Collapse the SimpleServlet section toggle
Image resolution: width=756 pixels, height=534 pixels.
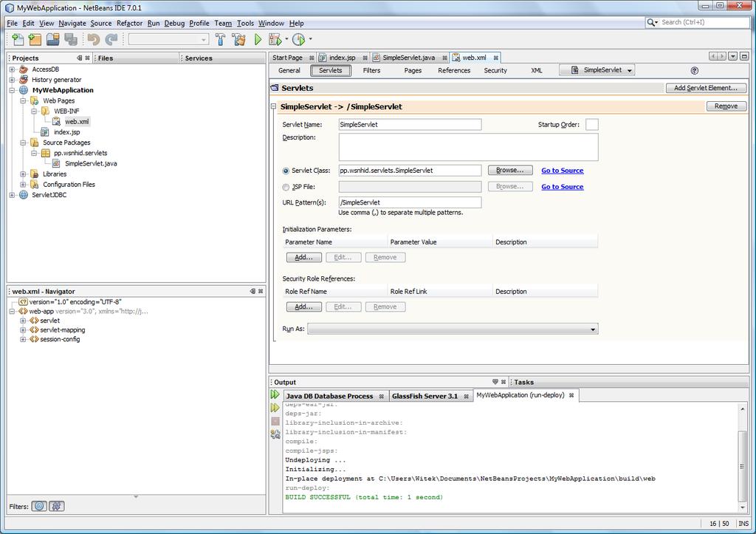(273, 106)
